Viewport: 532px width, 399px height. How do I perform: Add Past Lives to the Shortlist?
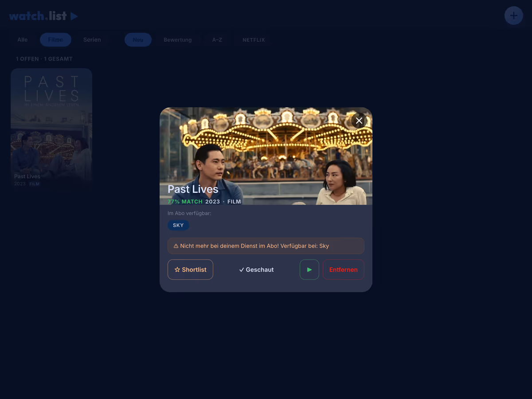tap(190, 270)
